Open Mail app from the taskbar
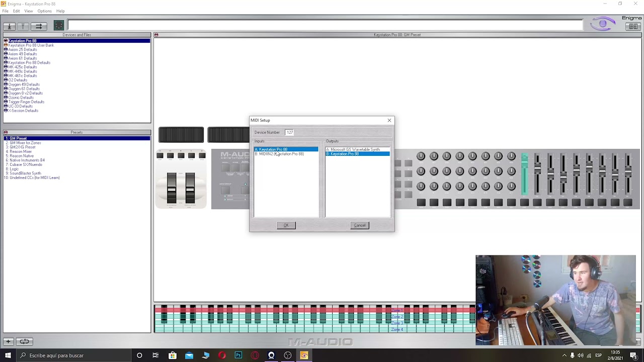Viewport: 644px width, 362px height. [189, 355]
